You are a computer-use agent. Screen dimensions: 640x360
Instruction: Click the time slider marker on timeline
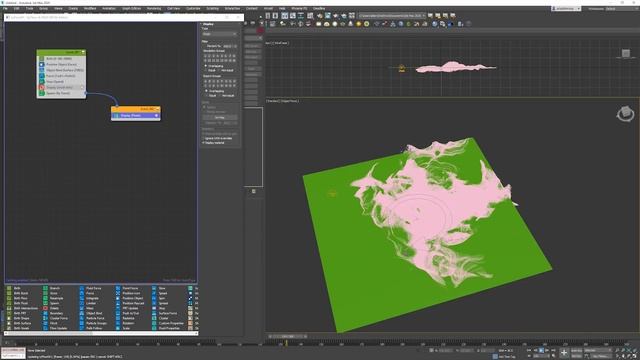(x=286, y=342)
